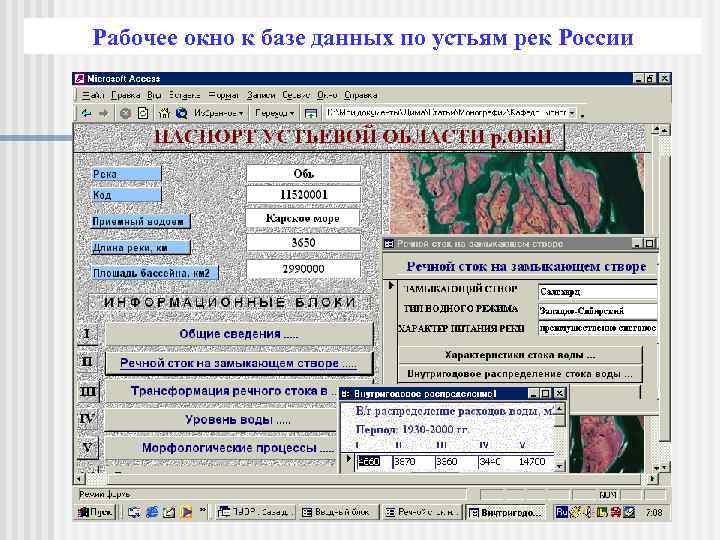Image resolution: width=720 pixels, height=540 pixels.
Task: Open the Start Page (home) icon
Action: click(x=164, y=113)
